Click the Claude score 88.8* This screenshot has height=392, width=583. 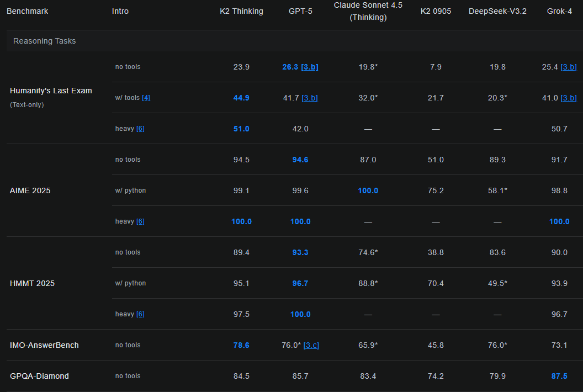click(368, 283)
